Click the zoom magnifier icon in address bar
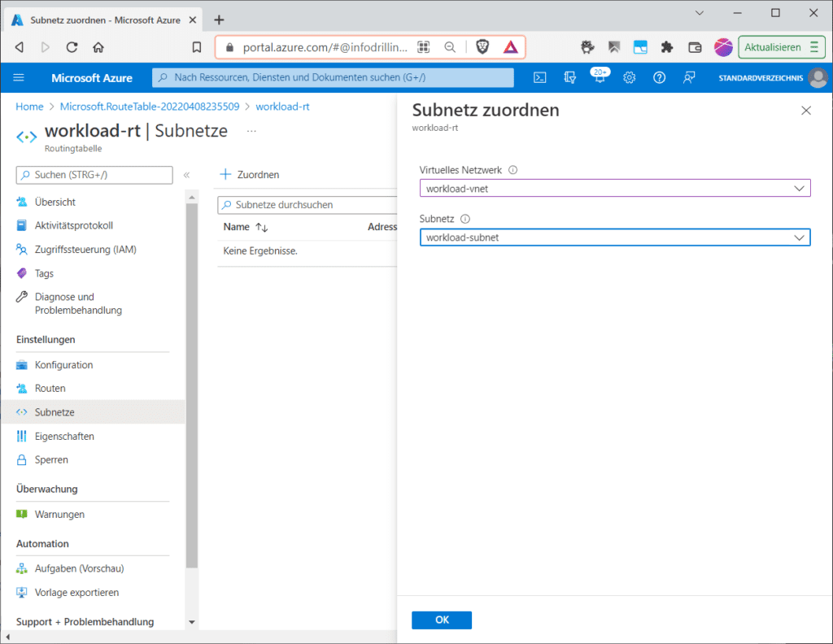Screen dimensions: 833x644 pyautogui.click(x=450, y=47)
